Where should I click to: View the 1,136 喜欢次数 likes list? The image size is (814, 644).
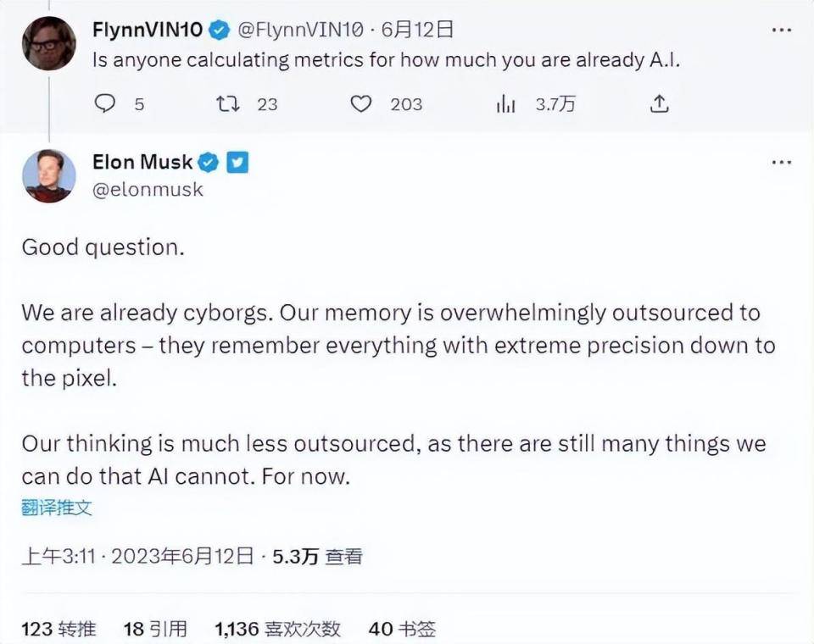pos(277,629)
